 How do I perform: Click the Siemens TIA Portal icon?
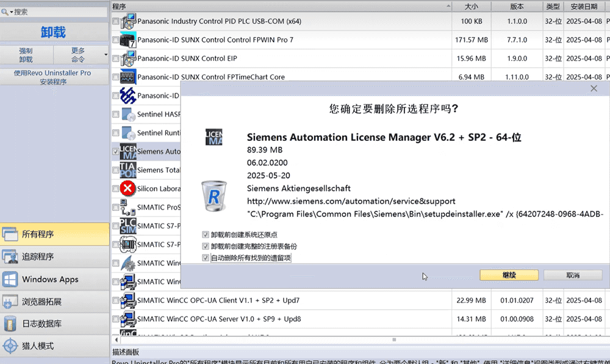point(128,170)
